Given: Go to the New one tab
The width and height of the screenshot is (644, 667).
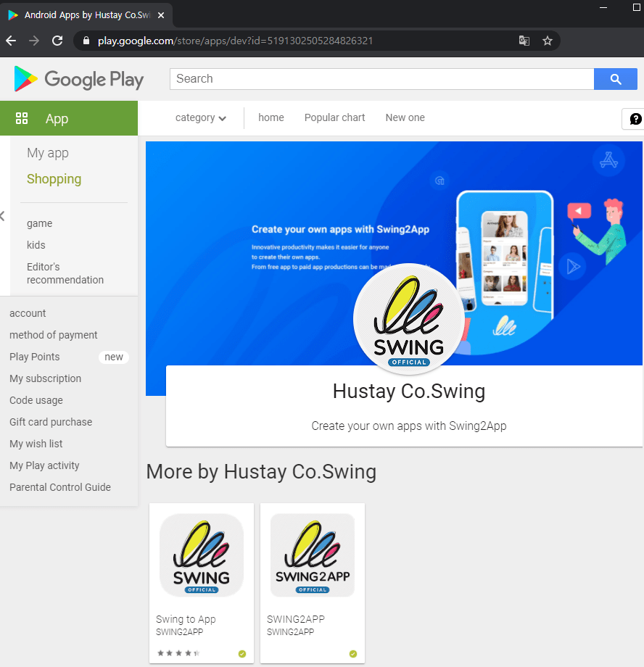Looking at the screenshot, I should click(405, 118).
